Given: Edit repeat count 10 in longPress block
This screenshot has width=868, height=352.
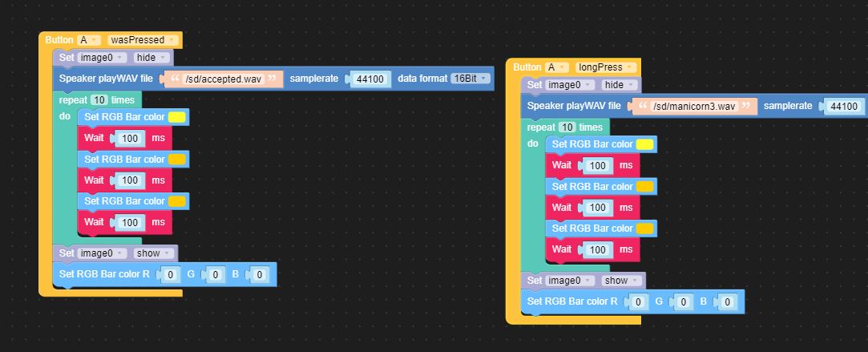Looking at the screenshot, I should click(567, 127).
